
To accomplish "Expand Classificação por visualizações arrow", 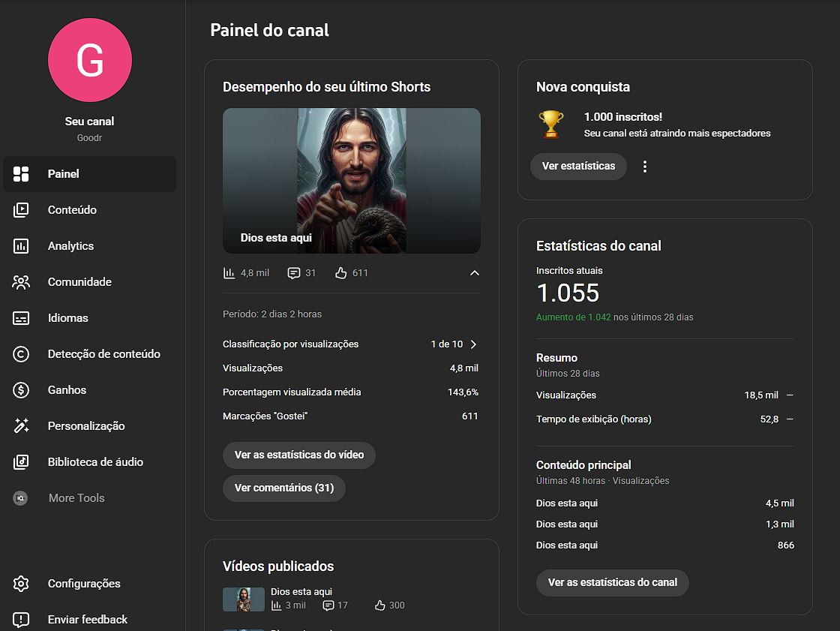I will tap(473, 344).
